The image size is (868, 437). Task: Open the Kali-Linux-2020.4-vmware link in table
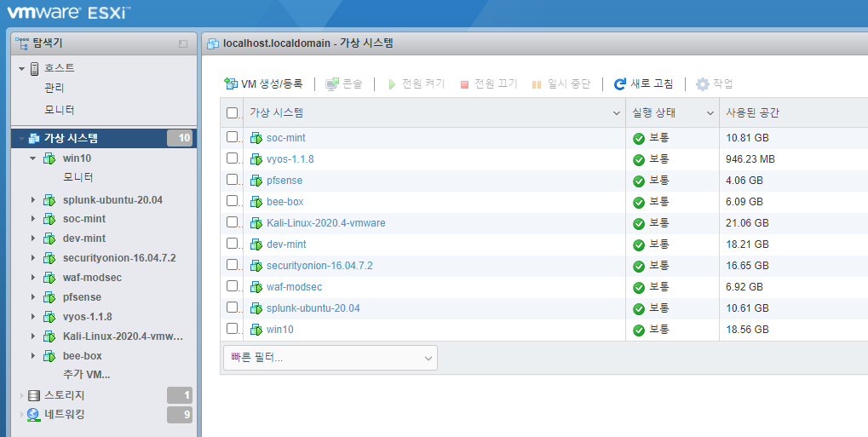point(326,223)
